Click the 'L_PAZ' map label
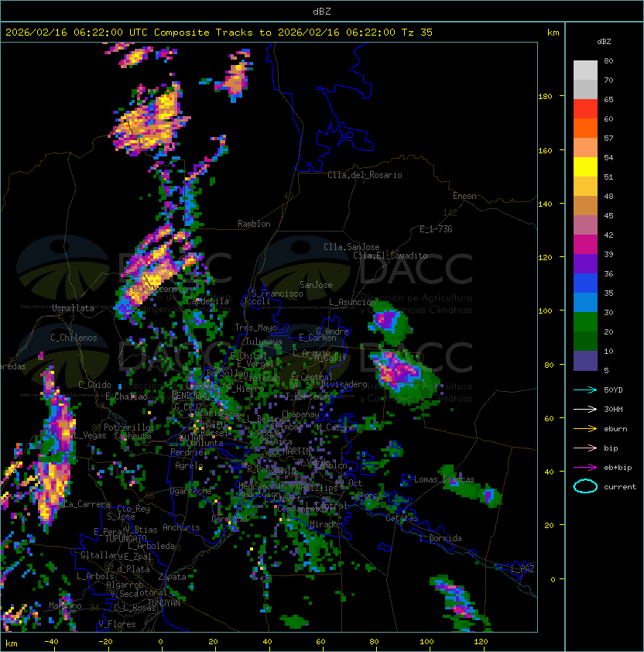This screenshot has height=652, width=644. pos(522,569)
